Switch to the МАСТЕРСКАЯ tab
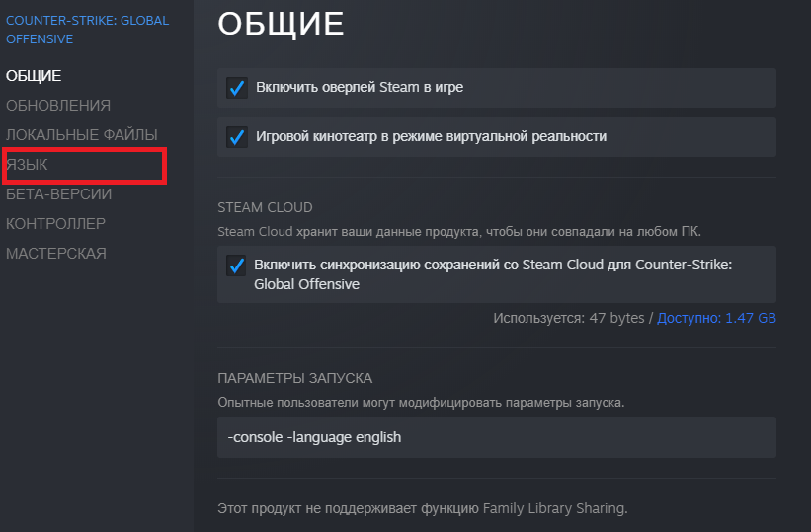Screen dimensions: 811x532 [56, 254]
